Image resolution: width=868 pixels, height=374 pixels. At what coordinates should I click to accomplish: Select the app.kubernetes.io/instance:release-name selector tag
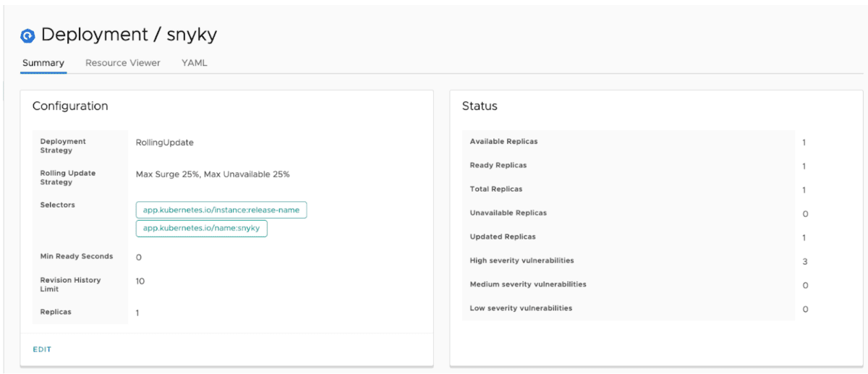(221, 210)
